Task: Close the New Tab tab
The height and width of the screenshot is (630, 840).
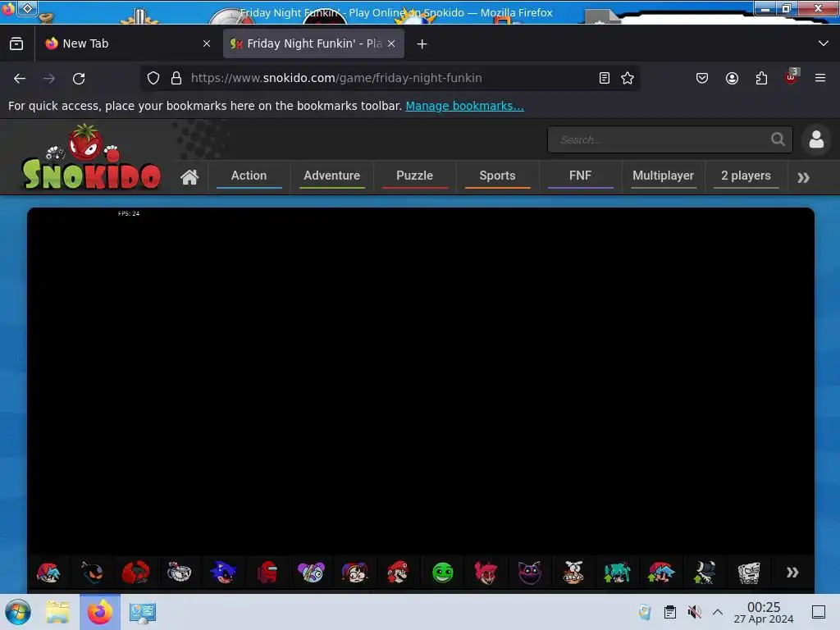Action: tap(207, 43)
